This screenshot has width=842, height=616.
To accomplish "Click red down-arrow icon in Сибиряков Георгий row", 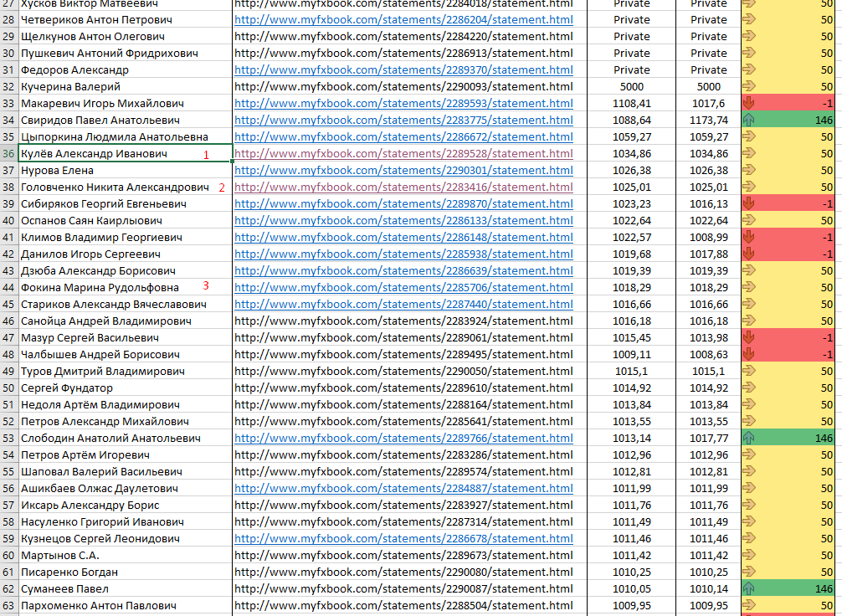I will [x=748, y=203].
